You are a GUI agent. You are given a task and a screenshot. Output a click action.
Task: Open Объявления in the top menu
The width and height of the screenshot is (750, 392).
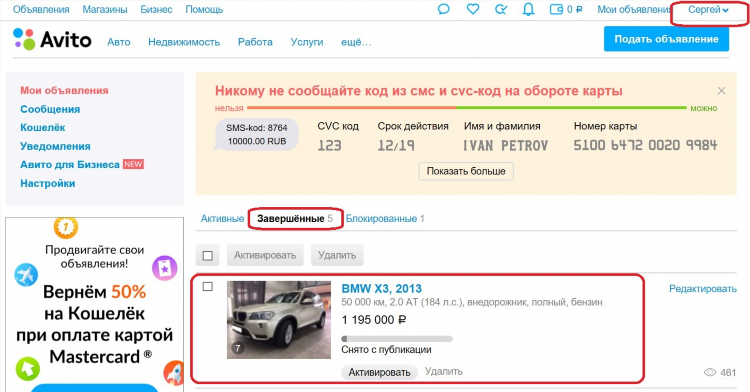(41, 10)
